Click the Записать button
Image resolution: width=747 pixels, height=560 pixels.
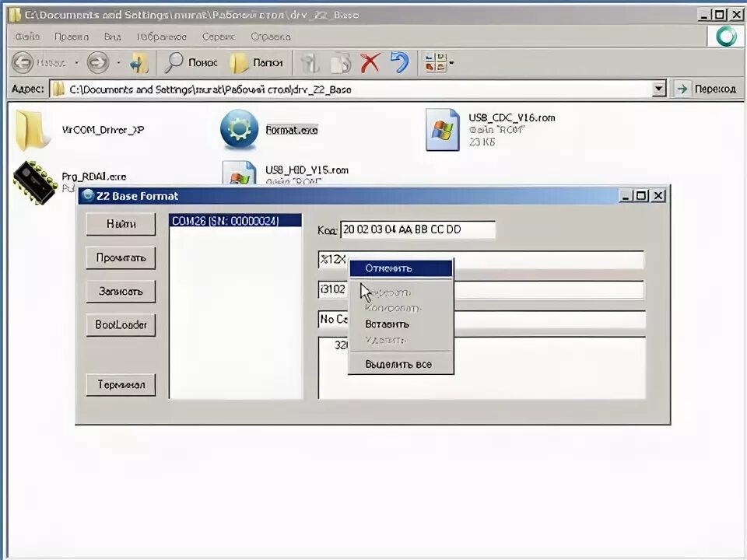[x=121, y=291]
